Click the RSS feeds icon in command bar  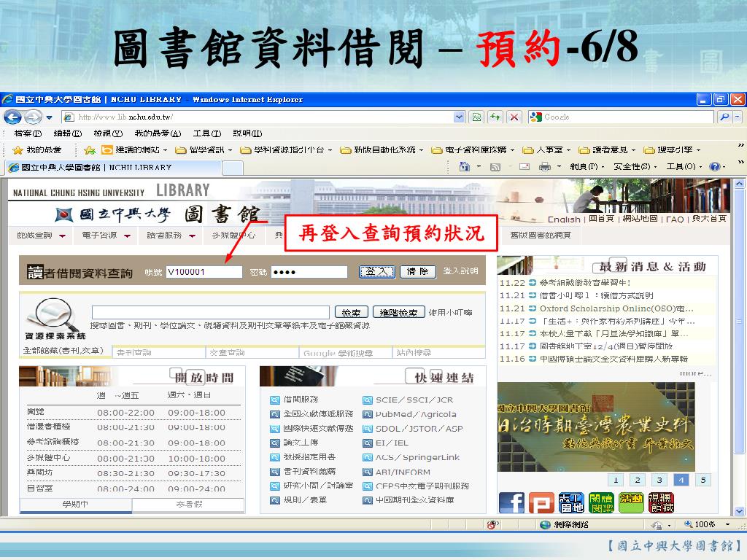tap(495, 167)
